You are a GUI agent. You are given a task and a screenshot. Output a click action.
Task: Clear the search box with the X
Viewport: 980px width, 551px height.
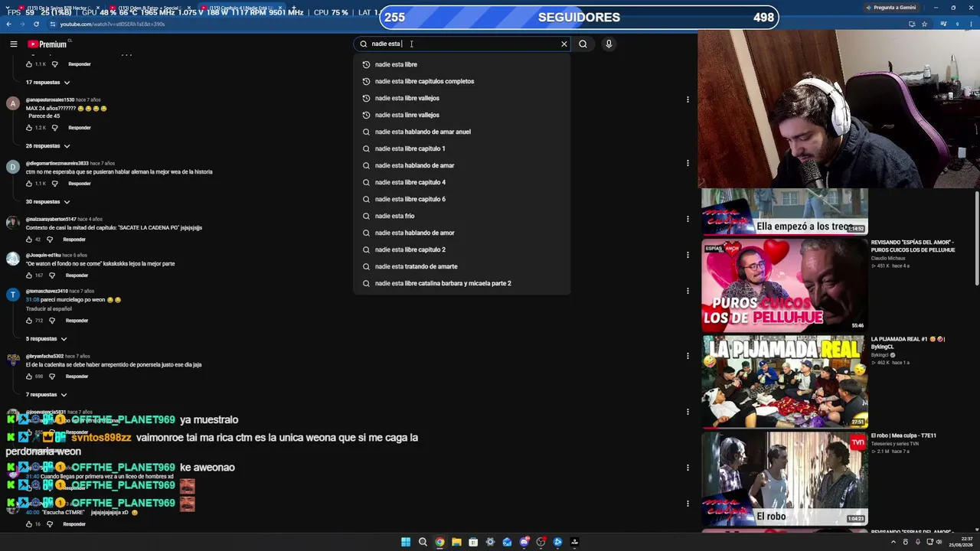[564, 44]
